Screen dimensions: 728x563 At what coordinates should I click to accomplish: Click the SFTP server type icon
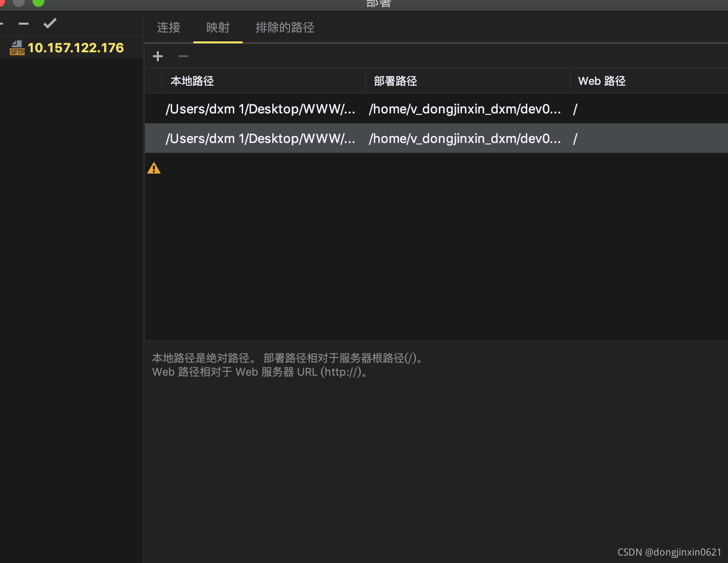coord(17,48)
